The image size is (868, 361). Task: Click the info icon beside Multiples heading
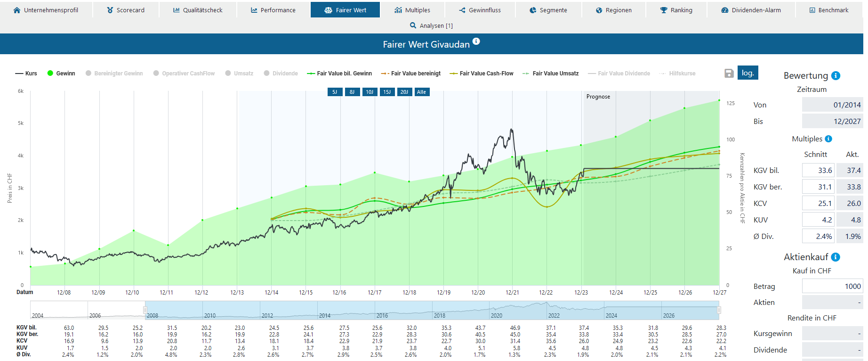point(828,139)
